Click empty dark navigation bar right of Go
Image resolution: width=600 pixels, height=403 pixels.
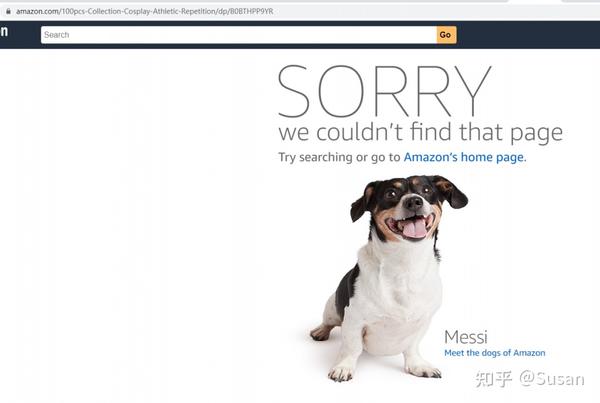click(528, 35)
